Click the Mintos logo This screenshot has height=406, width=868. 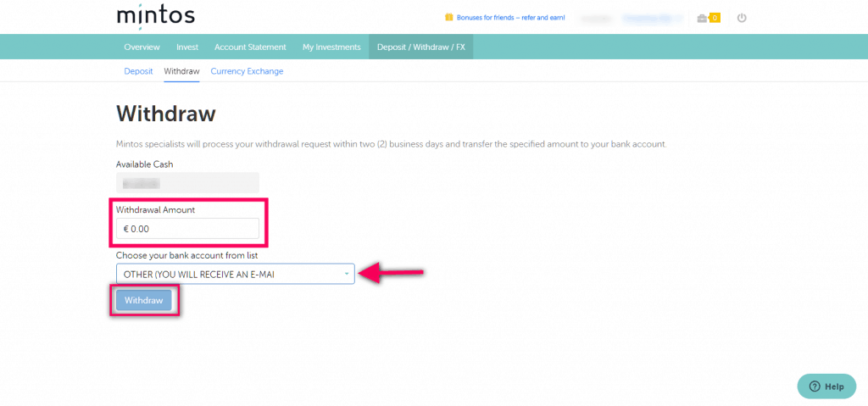click(156, 17)
